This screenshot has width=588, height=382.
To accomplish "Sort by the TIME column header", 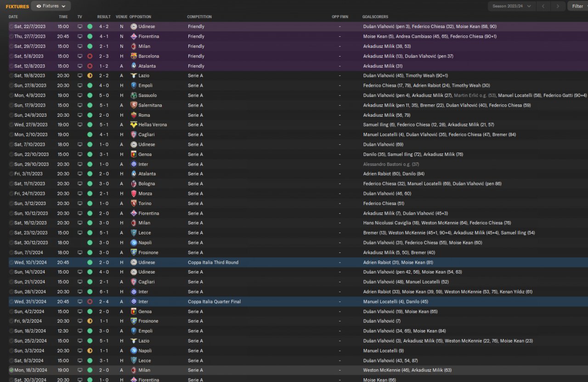I will click(x=63, y=17).
